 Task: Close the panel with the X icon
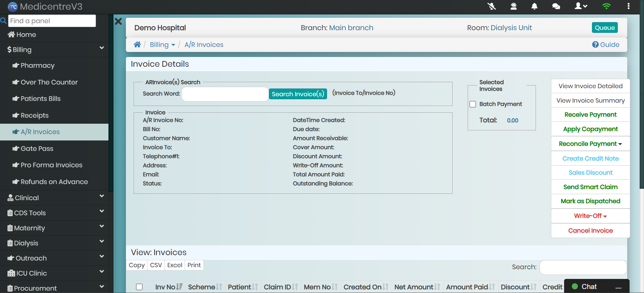coord(118,22)
